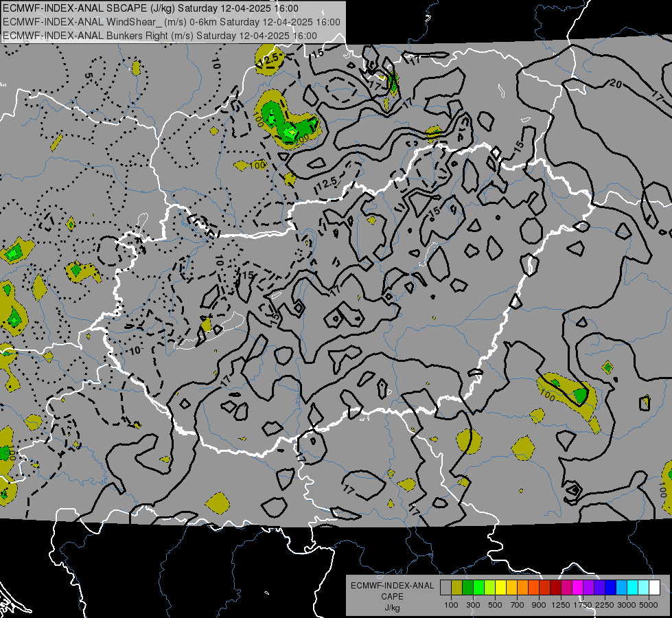Screen dimensions: 672x618
Task: Click the legend tick label 500
Action: pos(495,605)
